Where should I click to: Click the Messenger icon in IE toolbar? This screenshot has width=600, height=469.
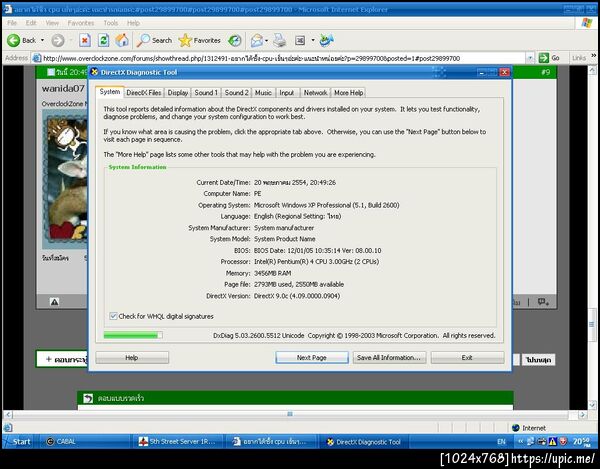point(326,40)
